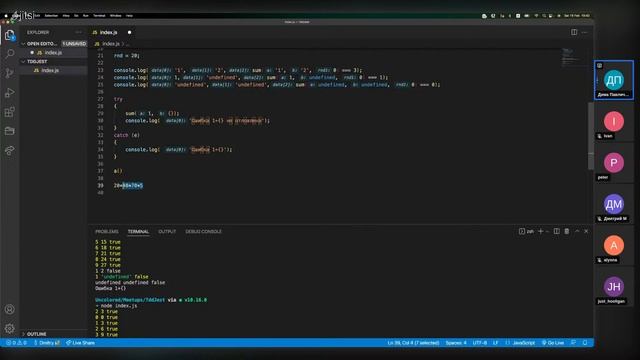Open the Search view in the activity bar
This screenshot has width=640, height=360.
click(10, 53)
